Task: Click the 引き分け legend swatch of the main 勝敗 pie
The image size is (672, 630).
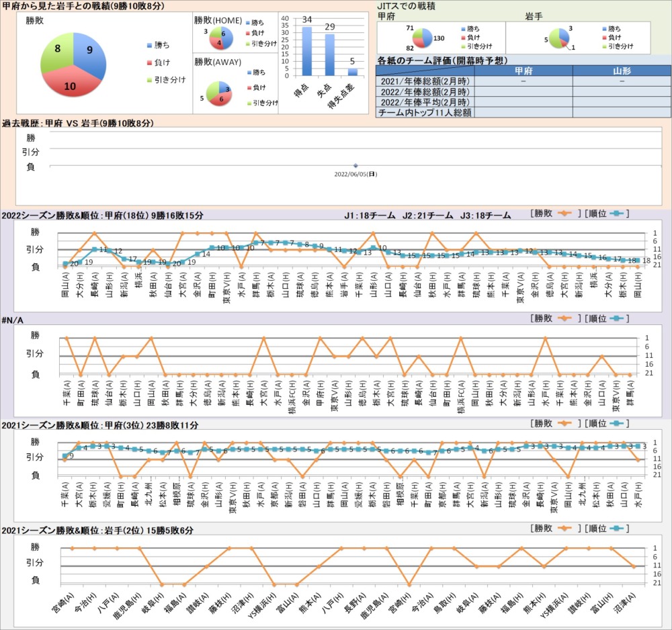Action: point(149,80)
